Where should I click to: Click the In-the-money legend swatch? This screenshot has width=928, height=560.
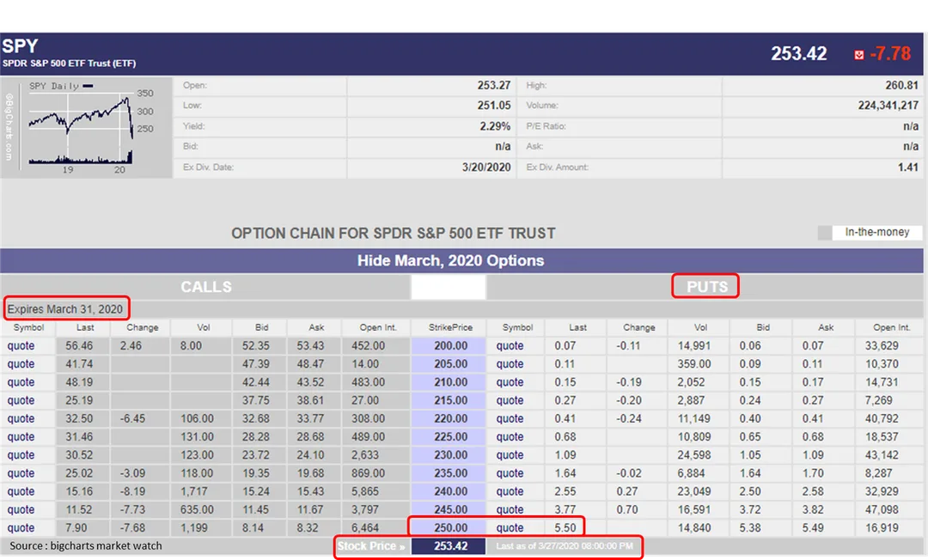(x=824, y=233)
